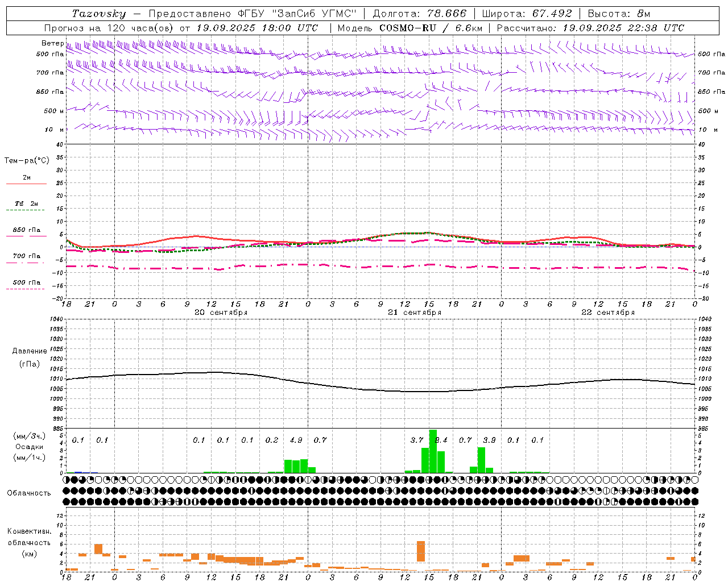Screen dimensions: 728x582
Task: Click the Широта: 67.492 latitude value
Action: (x=527, y=14)
